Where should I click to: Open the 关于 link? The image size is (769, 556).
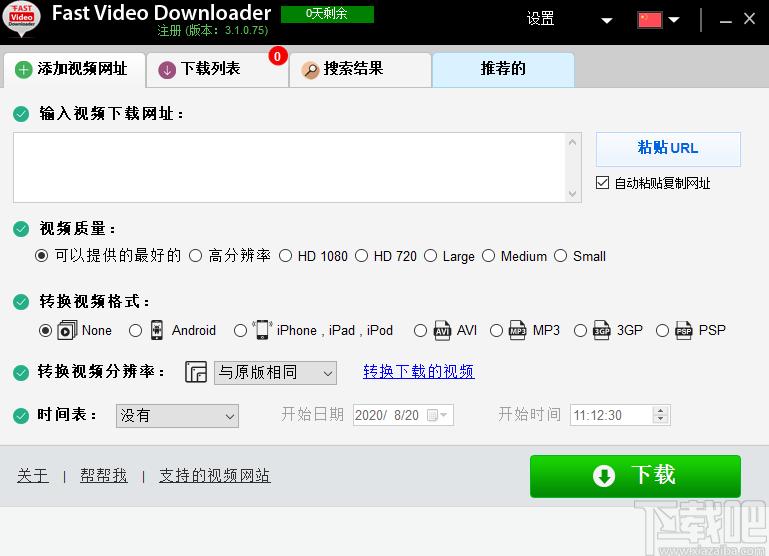[x=33, y=475]
